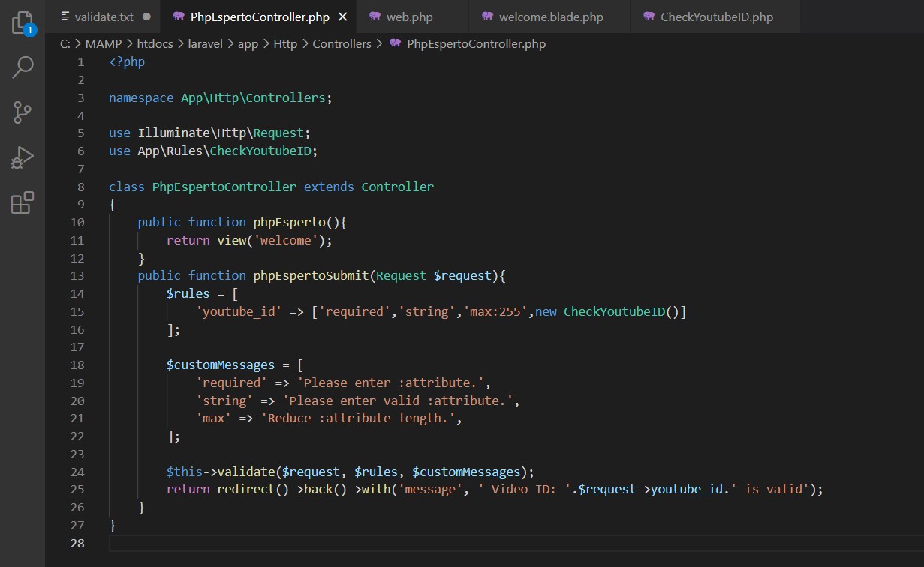Click the Illuminate\Http\Request import
Screen dimensions: 924x567
click(x=221, y=133)
